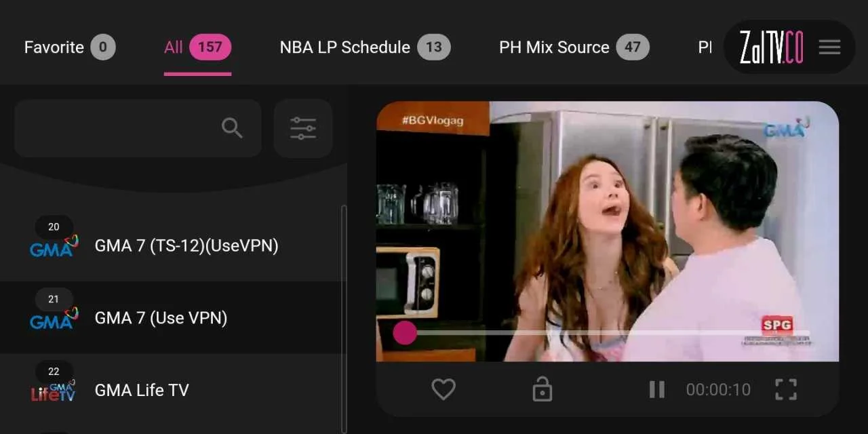
Task: Click the GMA logo on channel 20
Action: [x=54, y=245]
